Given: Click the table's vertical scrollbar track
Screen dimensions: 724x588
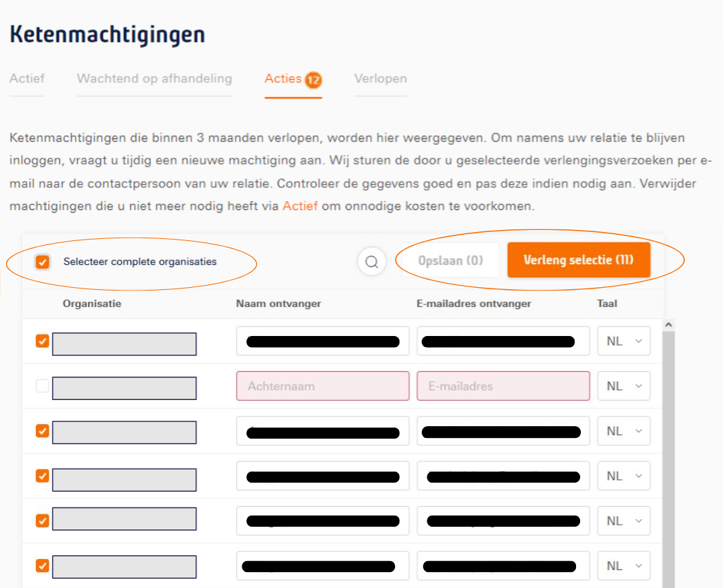Looking at the screenshot, I should (x=668, y=460).
